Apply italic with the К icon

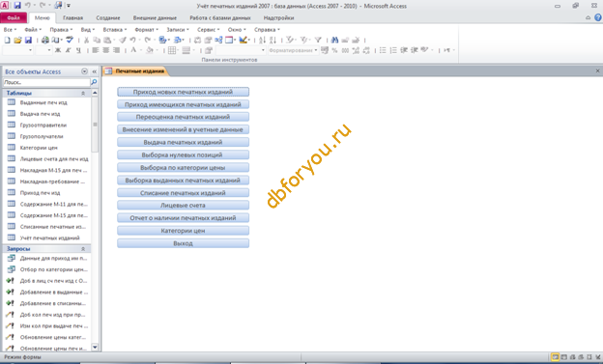click(x=68, y=50)
